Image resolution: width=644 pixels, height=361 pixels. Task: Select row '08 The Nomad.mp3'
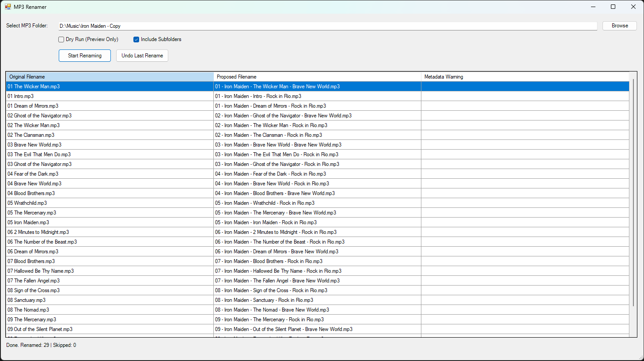point(317,310)
